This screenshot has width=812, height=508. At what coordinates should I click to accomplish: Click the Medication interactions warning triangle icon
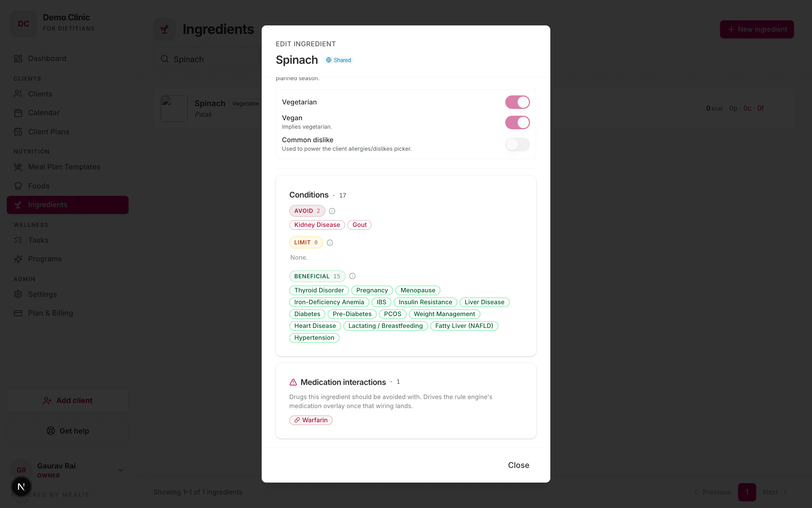tap(293, 382)
